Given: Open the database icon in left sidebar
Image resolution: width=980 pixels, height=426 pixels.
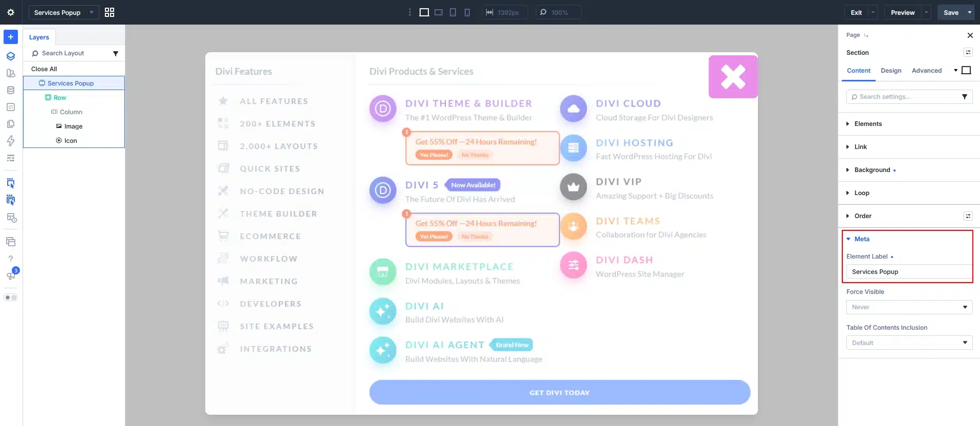Looking at the screenshot, I should point(11,90).
